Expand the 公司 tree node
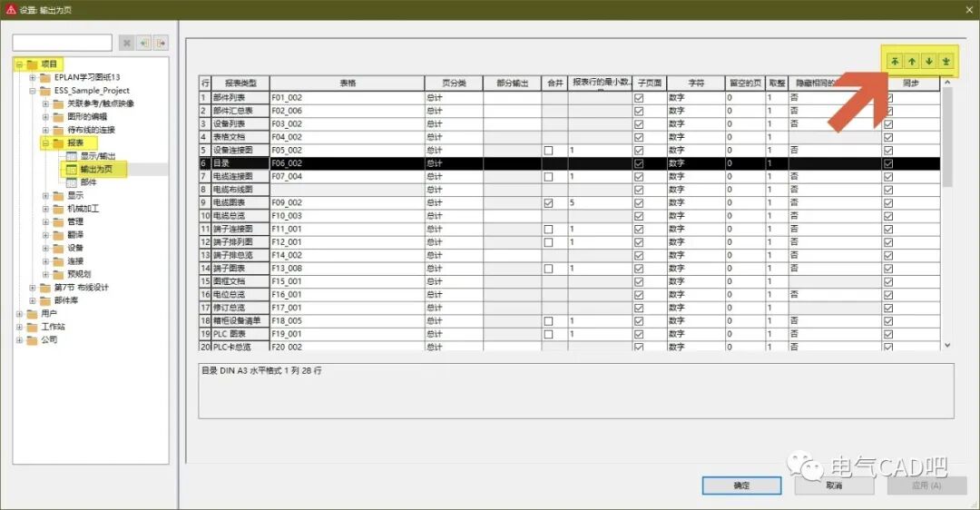980x510 pixels. [x=19, y=340]
